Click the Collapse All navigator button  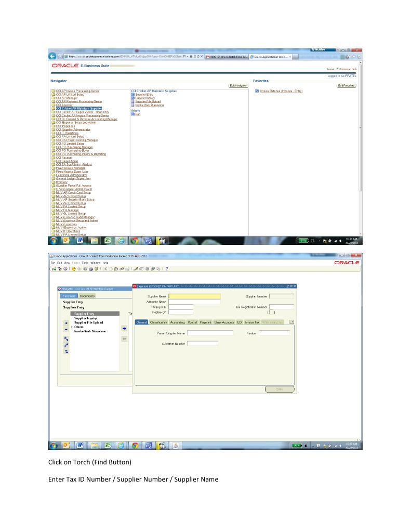(66, 352)
